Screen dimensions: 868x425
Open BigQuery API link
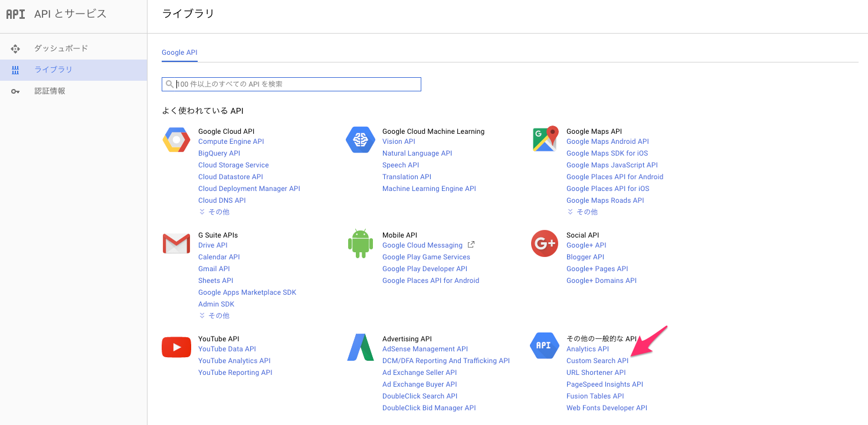219,153
